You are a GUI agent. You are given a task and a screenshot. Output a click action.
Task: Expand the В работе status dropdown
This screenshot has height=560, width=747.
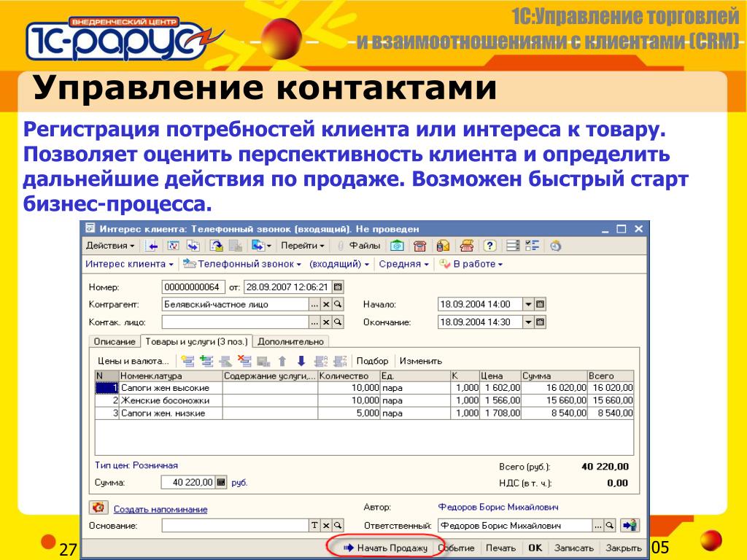(471, 264)
